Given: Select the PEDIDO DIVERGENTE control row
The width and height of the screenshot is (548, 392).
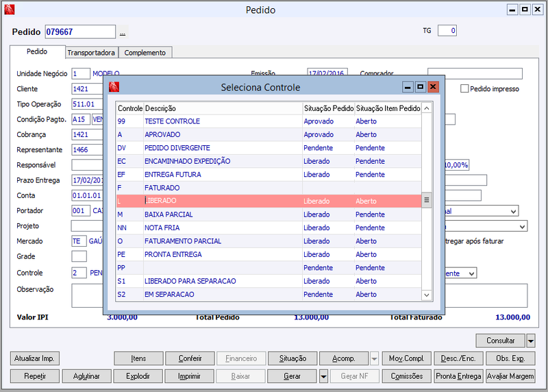Looking at the screenshot, I should coord(269,148).
